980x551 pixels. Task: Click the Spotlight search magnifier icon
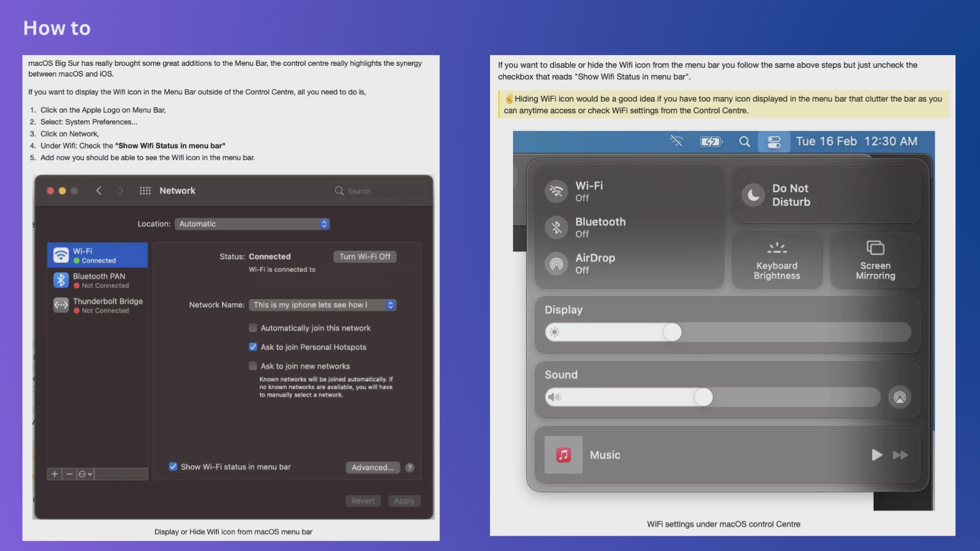tap(745, 142)
